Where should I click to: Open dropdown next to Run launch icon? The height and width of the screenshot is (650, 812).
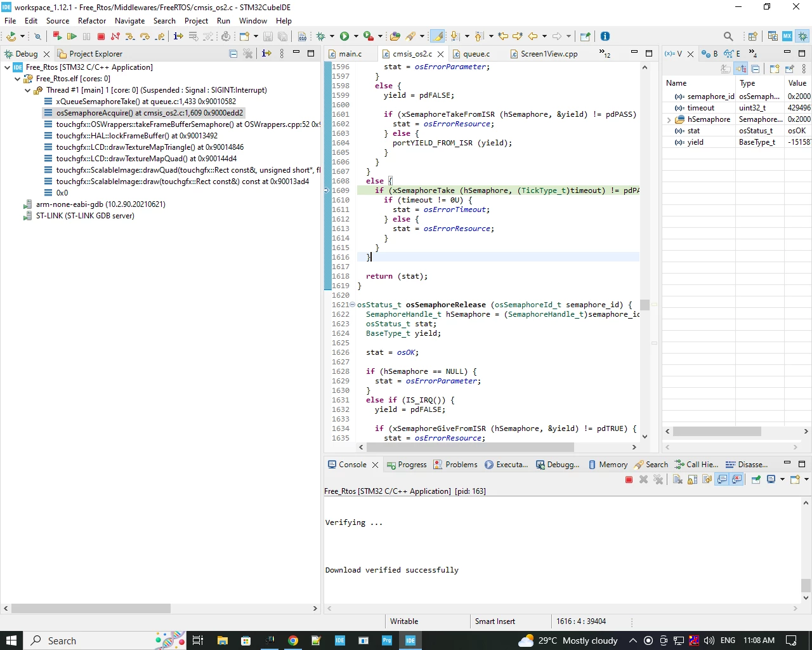(x=356, y=36)
